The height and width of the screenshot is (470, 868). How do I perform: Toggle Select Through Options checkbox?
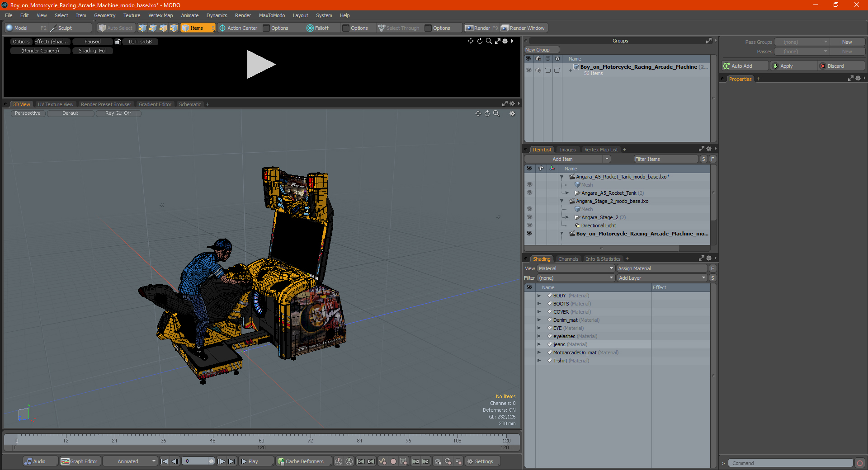click(428, 28)
